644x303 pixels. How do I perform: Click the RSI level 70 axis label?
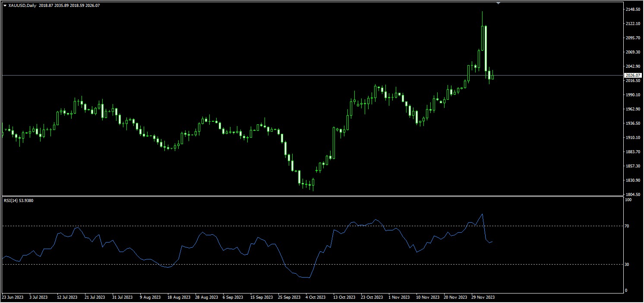pos(627,226)
